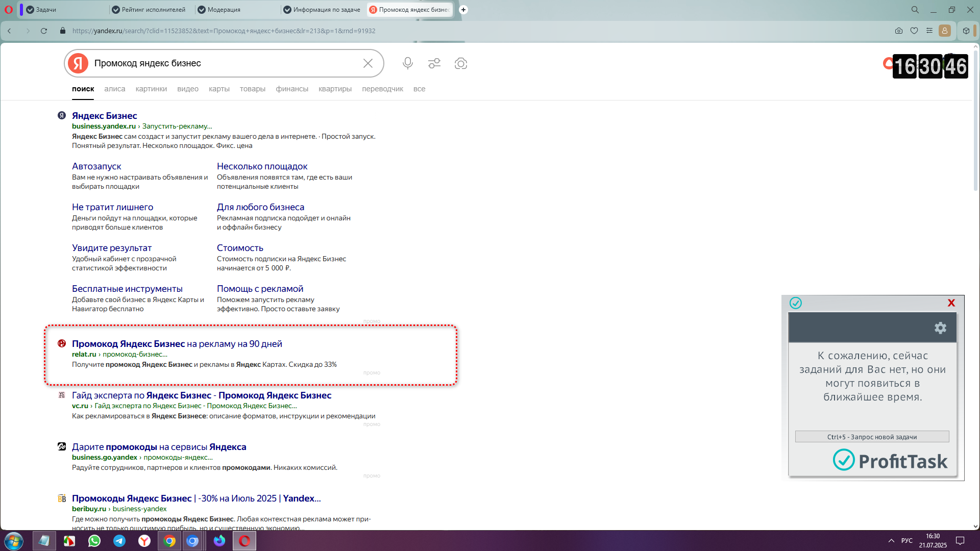Click the browser forward arrow

tap(28, 31)
